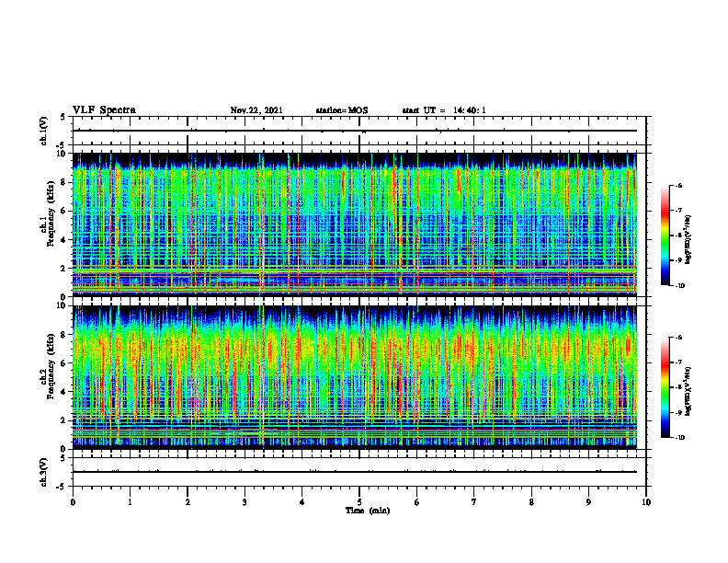Click the 6 kHz tick on ch.1 axis

click(x=64, y=211)
